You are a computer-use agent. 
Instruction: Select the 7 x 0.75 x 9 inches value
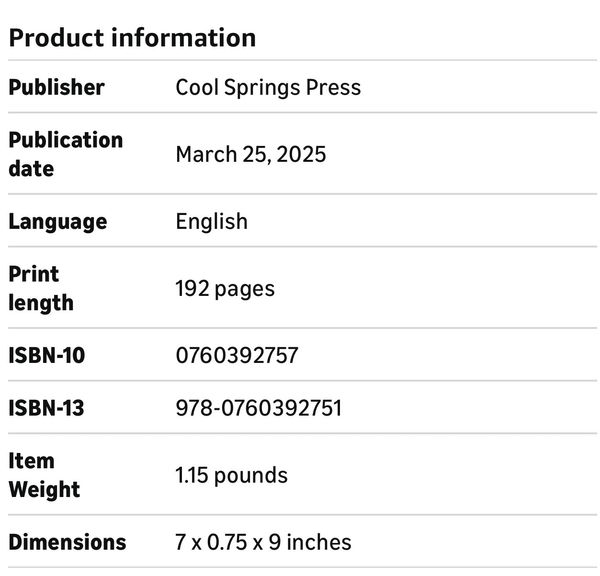tap(263, 542)
